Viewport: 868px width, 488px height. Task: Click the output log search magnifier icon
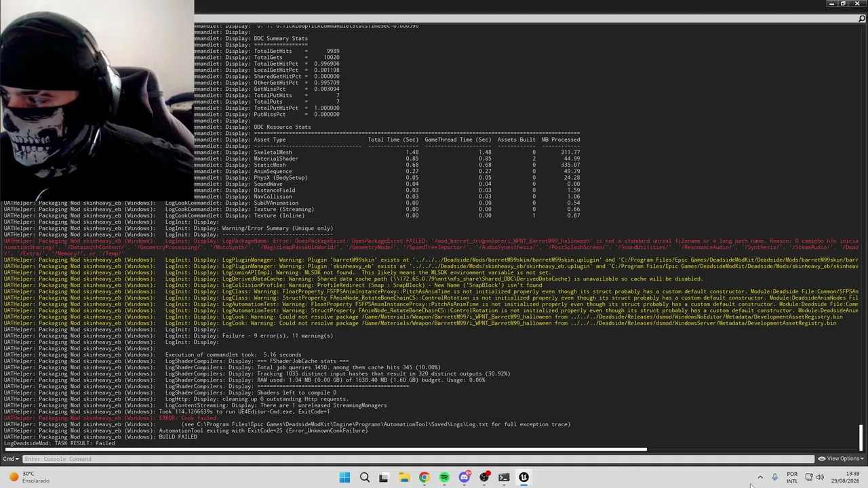(x=862, y=19)
